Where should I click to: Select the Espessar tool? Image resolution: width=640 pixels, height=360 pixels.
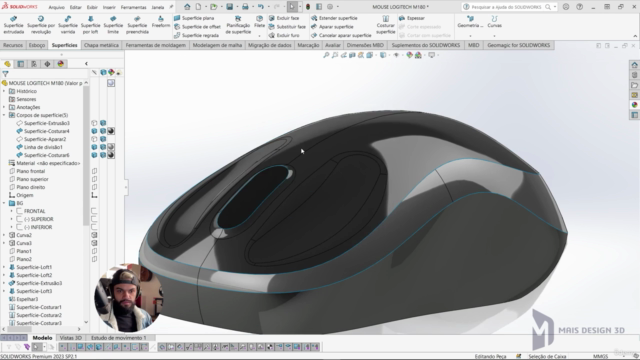click(411, 18)
